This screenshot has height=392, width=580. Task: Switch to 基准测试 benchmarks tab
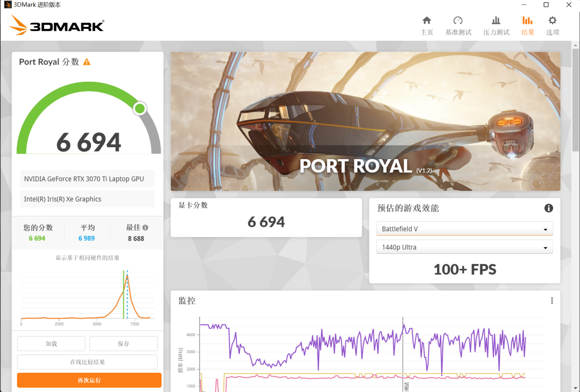coord(458,26)
